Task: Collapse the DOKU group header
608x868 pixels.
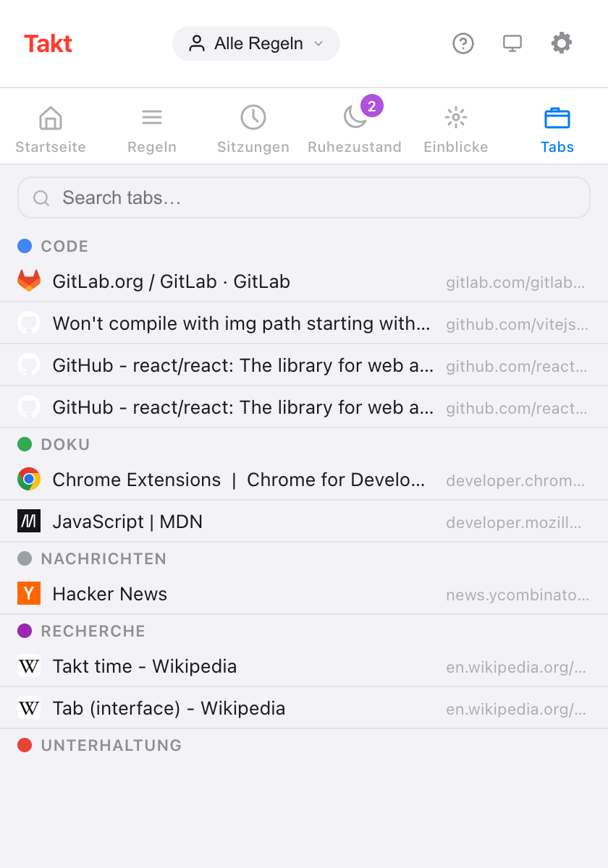Action: click(304, 444)
